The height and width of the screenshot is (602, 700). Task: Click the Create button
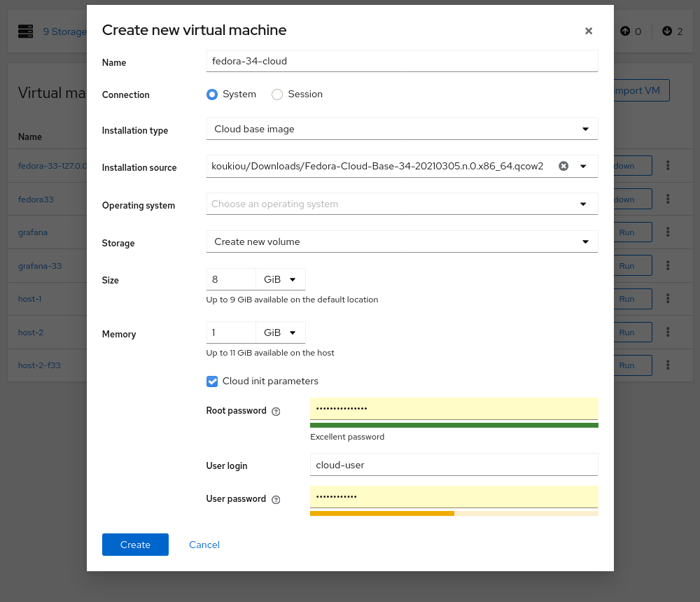(135, 545)
